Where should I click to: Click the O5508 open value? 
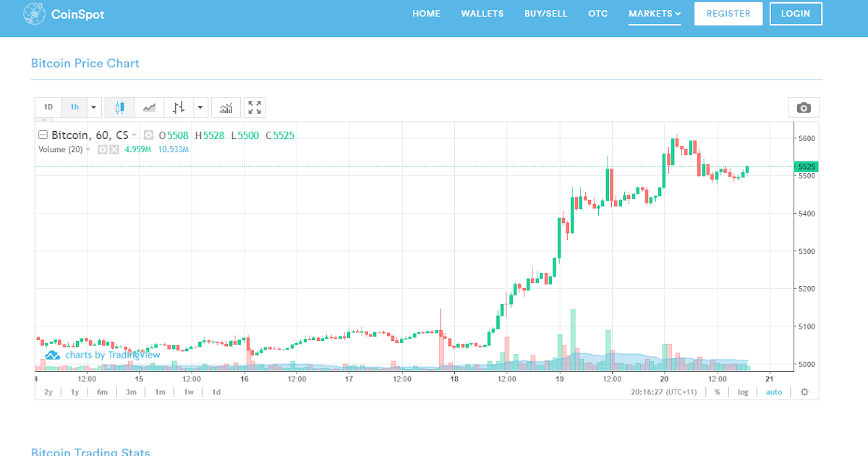[174, 135]
